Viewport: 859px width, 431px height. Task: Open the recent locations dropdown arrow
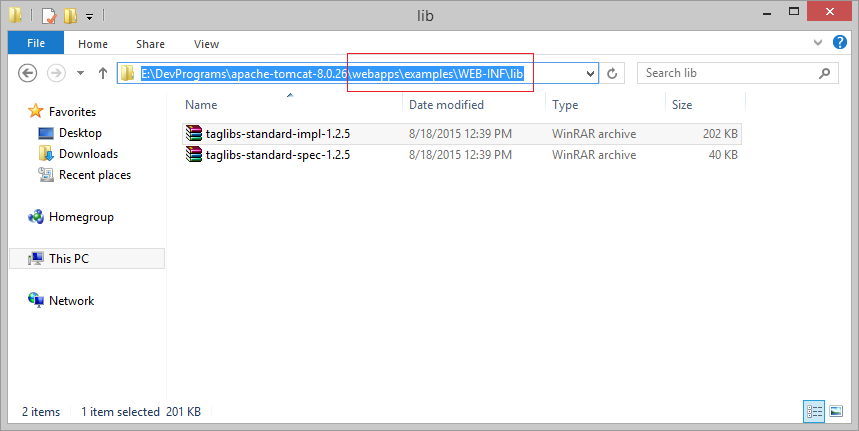pyautogui.click(x=81, y=73)
